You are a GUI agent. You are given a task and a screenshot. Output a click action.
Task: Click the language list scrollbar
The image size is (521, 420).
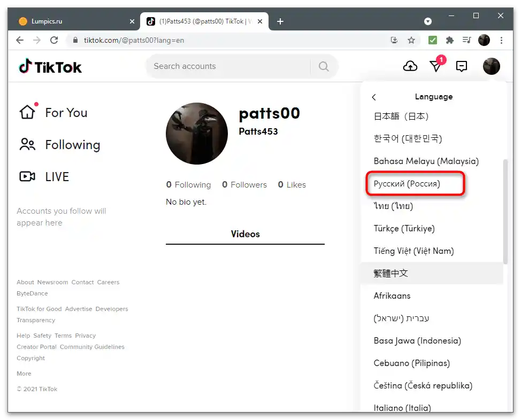(505, 212)
